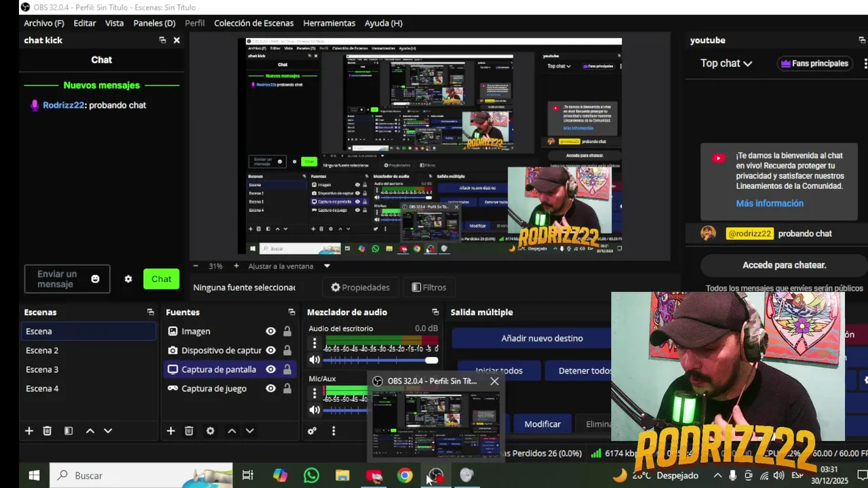This screenshot has width=868, height=488.
Task: Click Añadir nuevo destino button
Action: [542, 338]
